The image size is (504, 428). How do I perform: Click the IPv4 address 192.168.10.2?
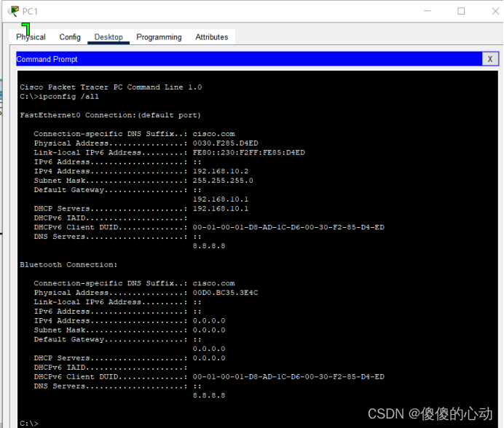coord(221,171)
